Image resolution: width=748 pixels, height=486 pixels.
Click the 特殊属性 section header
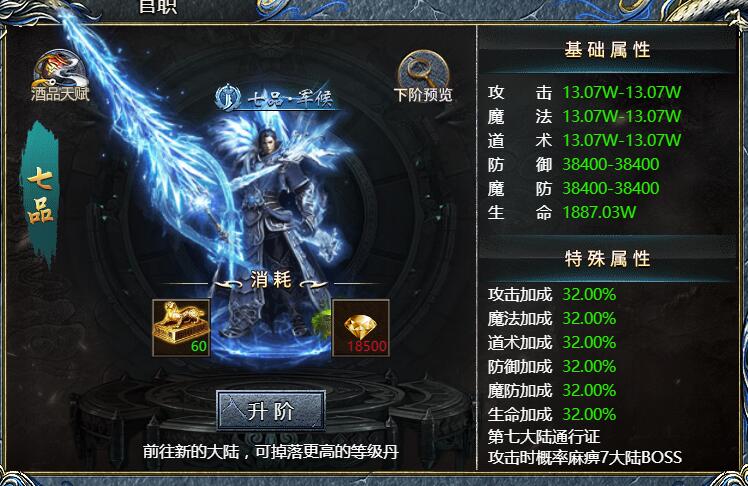point(607,259)
